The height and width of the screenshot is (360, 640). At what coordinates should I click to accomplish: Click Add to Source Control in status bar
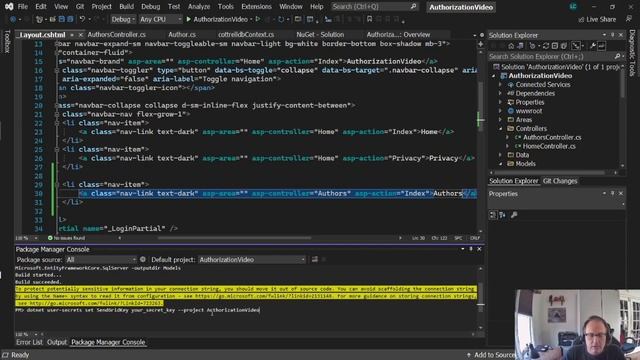pyautogui.click(x=491, y=355)
